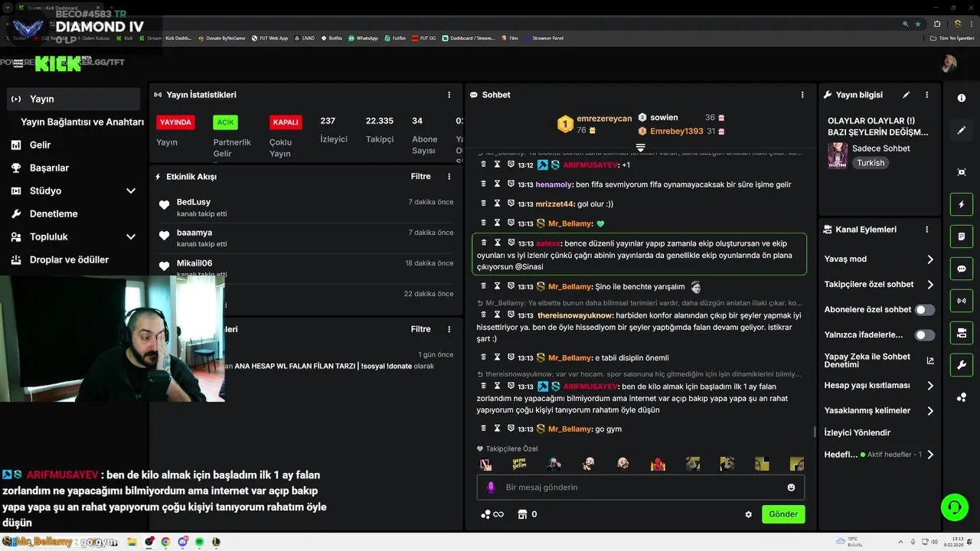The height and width of the screenshot is (551, 980).
Task: Click the chat bubble icon in right sidebar
Action: [x=962, y=269]
